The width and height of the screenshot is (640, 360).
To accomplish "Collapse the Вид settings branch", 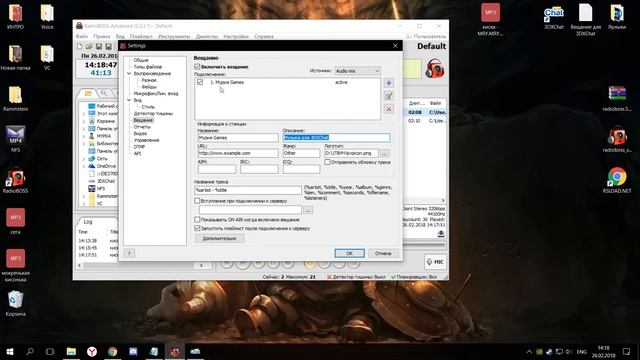I will pyautogui.click(x=129, y=100).
